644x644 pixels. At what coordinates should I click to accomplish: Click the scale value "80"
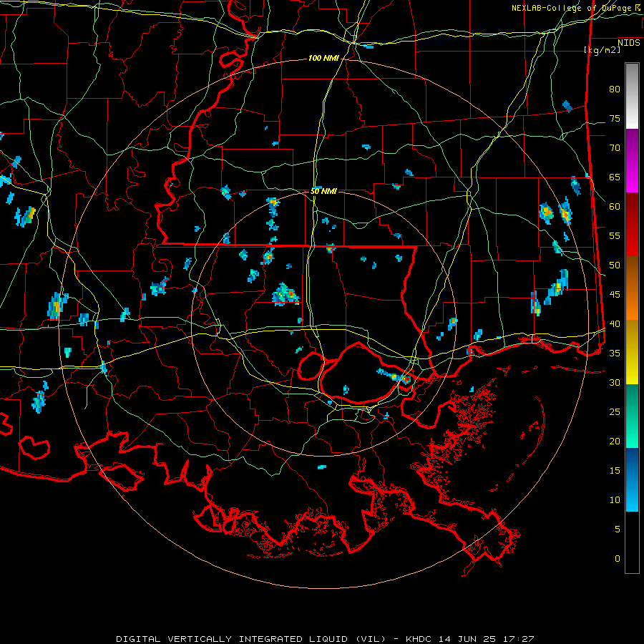tap(615, 89)
